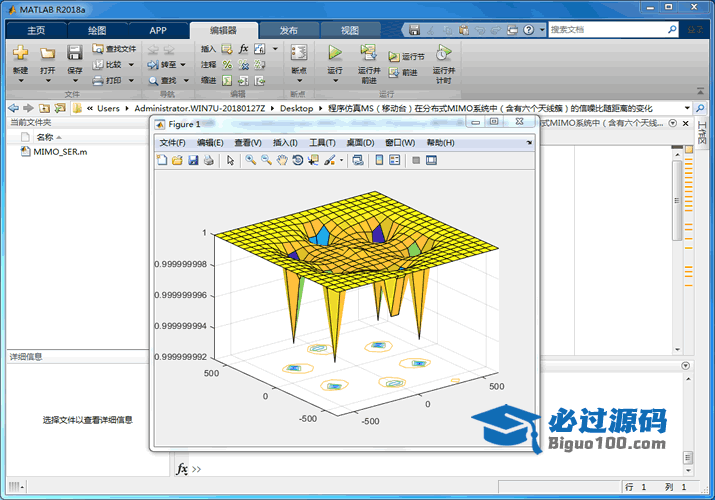This screenshot has width=715, height=500.
Task: Click the Print Figure icon in Figure 1
Action: [x=209, y=160]
